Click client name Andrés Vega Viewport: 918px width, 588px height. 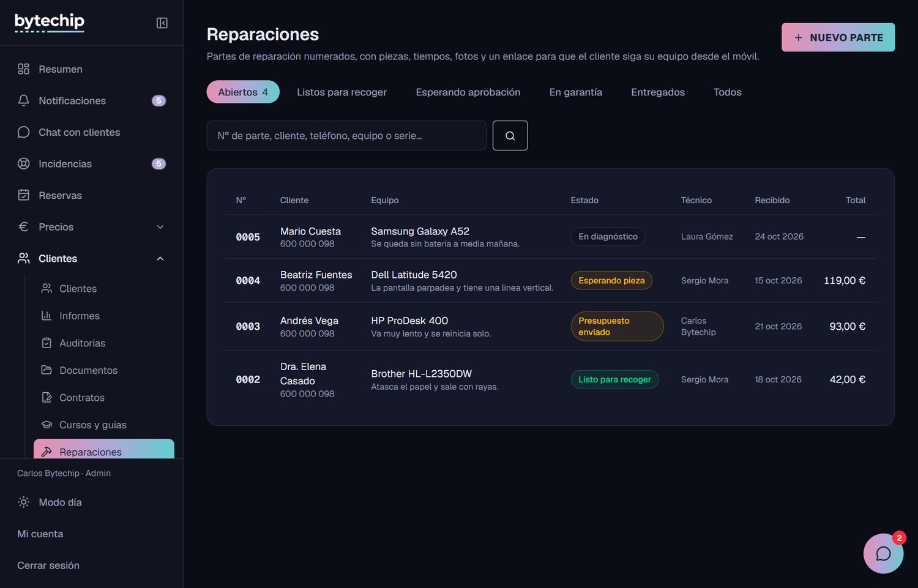point(309,321)
